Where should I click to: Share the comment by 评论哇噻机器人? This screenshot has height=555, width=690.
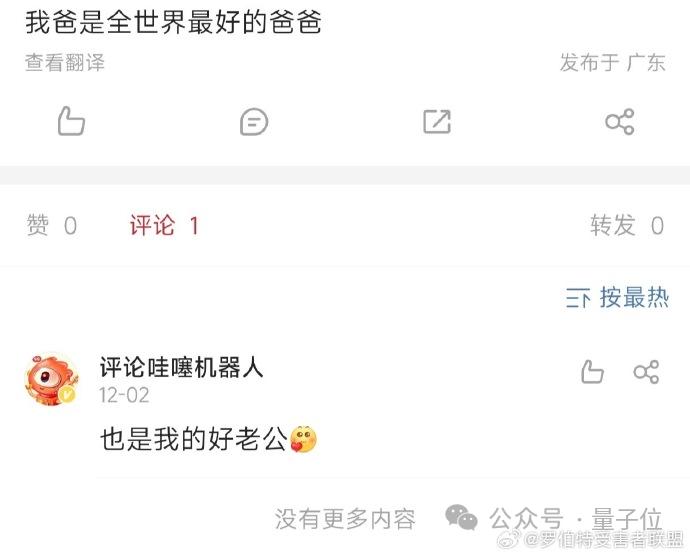coord(646,372)
